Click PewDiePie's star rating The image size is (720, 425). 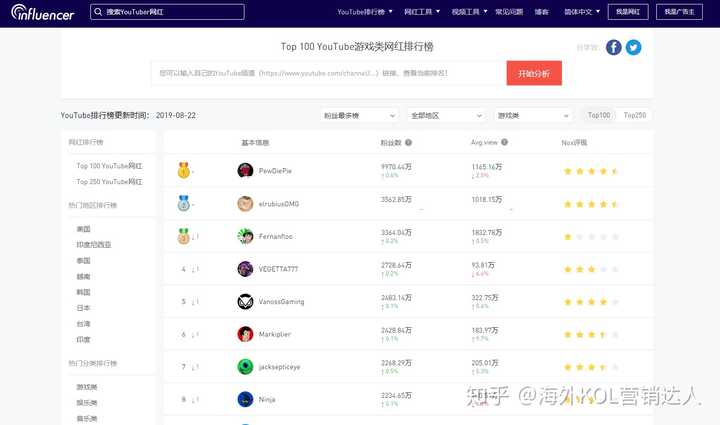tap(591, 171)
